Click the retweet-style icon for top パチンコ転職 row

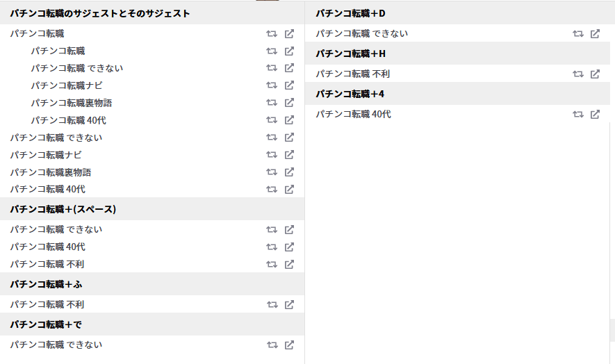point(272,34)
